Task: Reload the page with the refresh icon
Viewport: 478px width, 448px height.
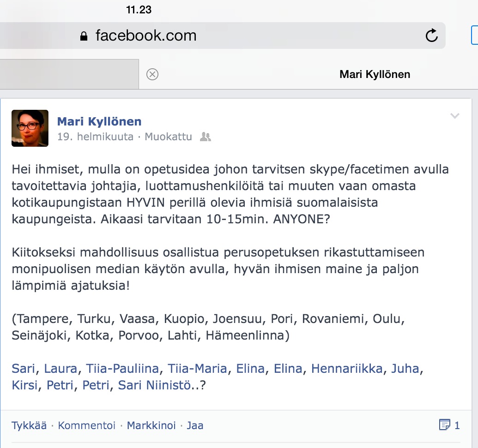Action: coord(432,36)
